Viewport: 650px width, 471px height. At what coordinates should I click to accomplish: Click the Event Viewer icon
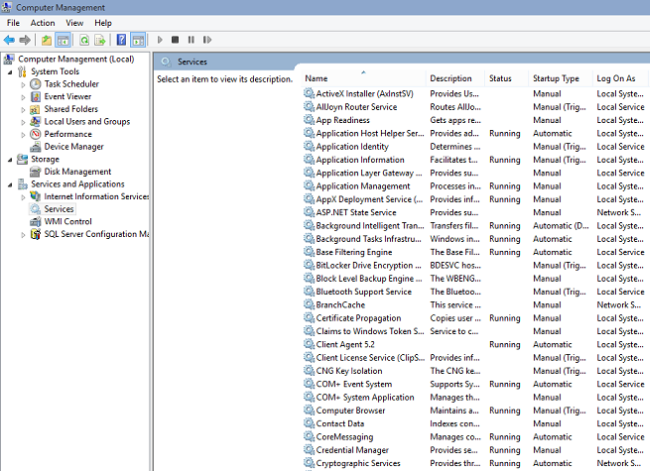36,97
